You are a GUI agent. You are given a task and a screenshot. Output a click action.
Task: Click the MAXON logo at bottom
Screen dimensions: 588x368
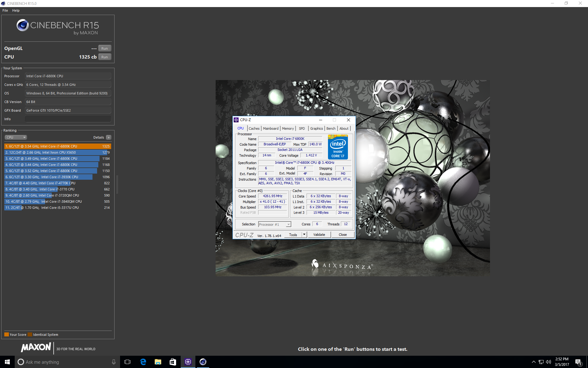click(36, 347)
